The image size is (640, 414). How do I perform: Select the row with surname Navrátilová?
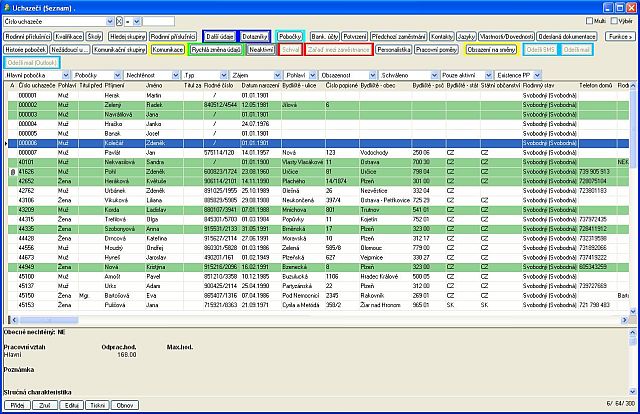(x=318, y=115)
